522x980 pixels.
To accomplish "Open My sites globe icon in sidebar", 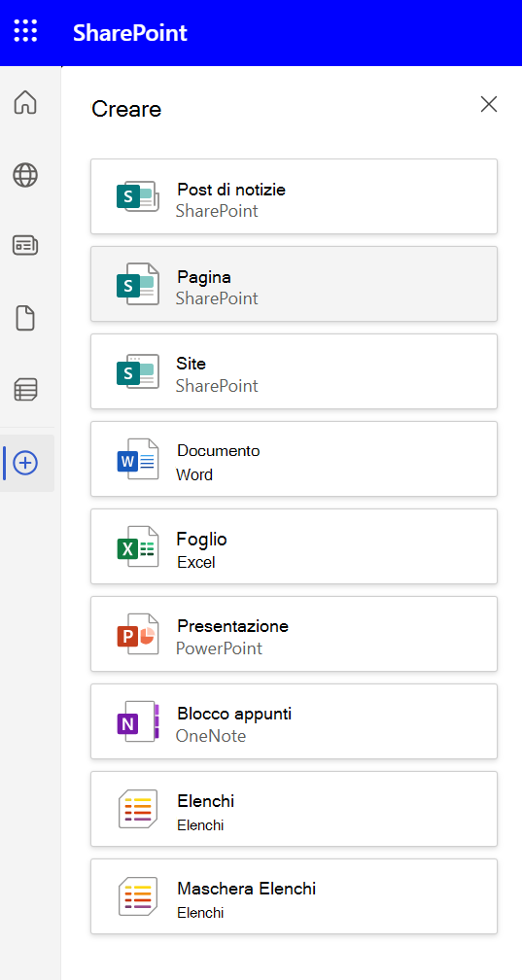I will coord(25,175).
